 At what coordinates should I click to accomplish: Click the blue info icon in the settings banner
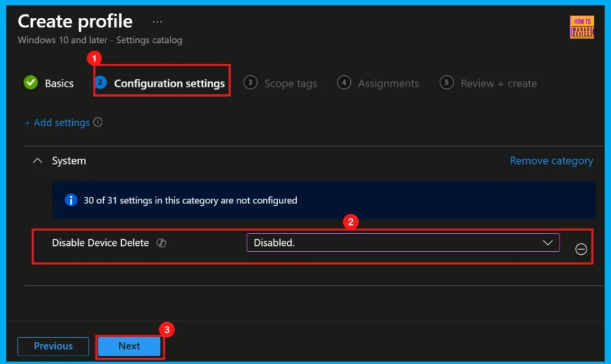[x=71, y=200]
